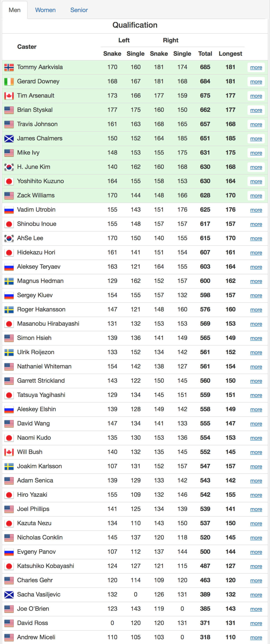This screenshot has width=270, height=644.
Task: Open more link for Andrew Miceli
Action: coord(256,637)
